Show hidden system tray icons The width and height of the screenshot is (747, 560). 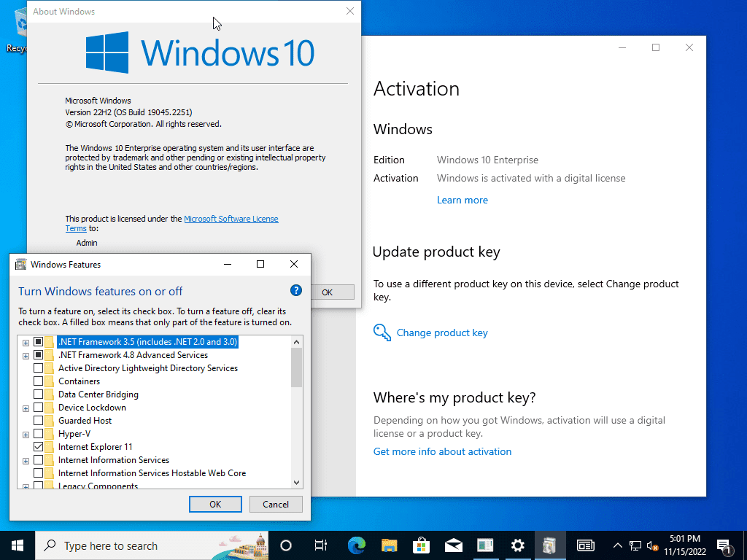pyautogui.click(x=617, y=545)
